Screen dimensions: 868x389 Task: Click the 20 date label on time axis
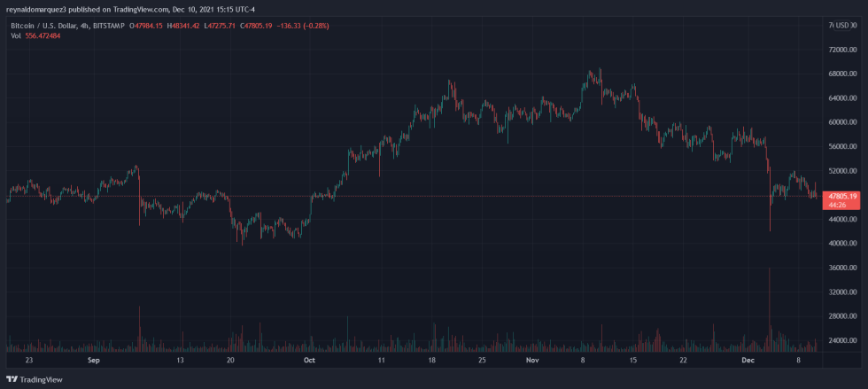pos(231,360)
